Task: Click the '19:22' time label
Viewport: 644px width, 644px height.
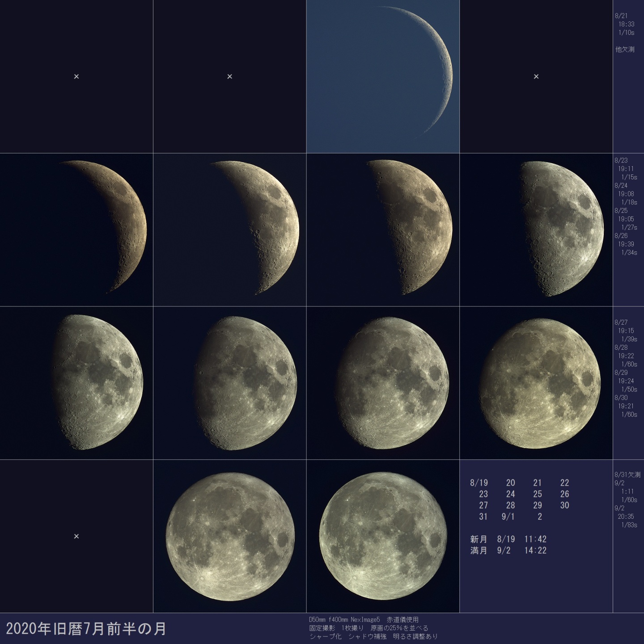Action: [x=626, y=356]
